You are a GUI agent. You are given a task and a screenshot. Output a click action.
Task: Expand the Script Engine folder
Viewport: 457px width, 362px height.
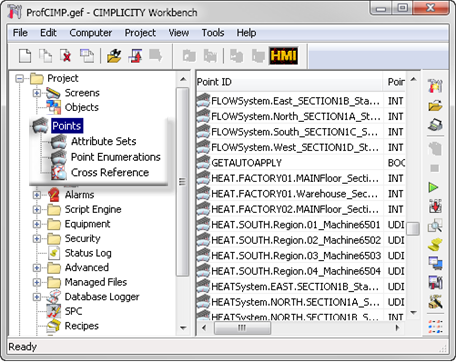click(x=37, y=210)
